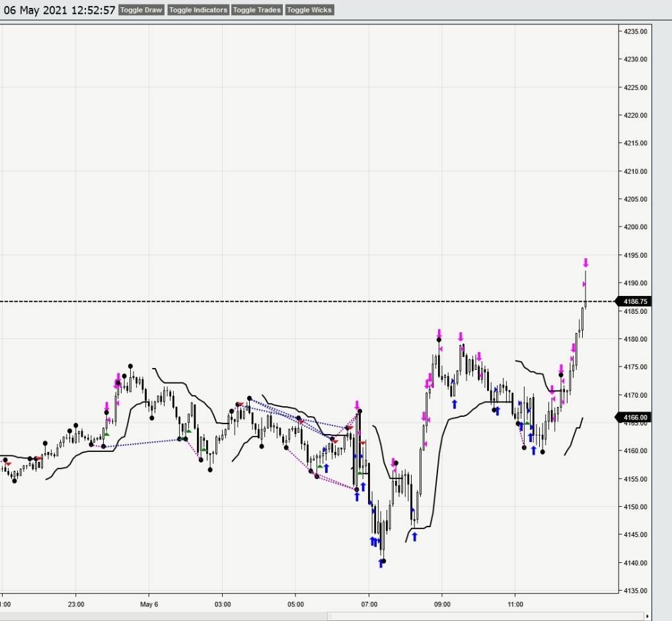Click the black dot at the 09:00 high near 4180
Image resolution: width=672 pixels, height=621 pixels.
[439, 340]
